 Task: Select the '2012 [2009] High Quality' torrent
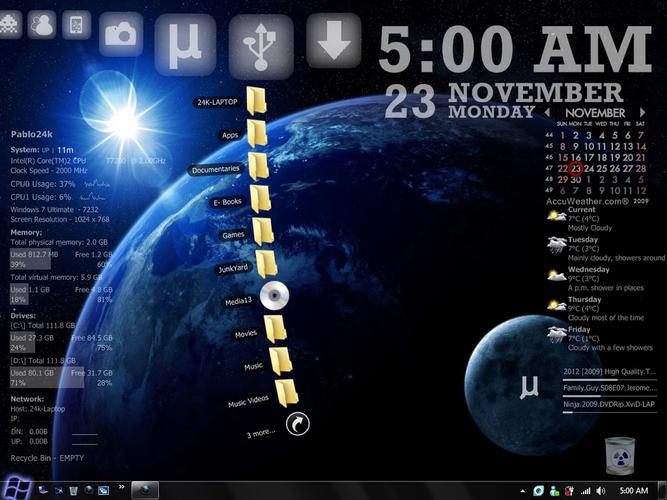(x=610, y=374)
